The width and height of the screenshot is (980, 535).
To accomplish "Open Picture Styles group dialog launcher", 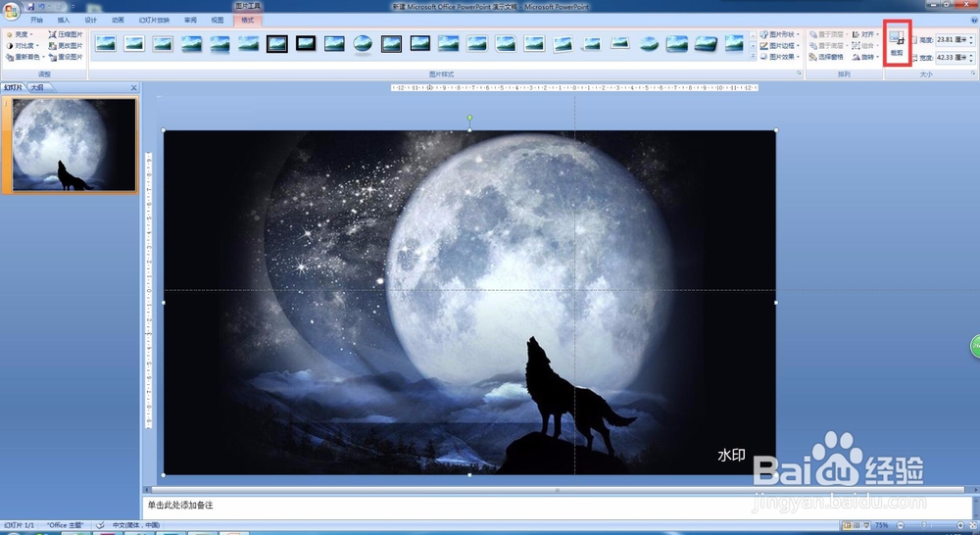I will coord(799,73).
